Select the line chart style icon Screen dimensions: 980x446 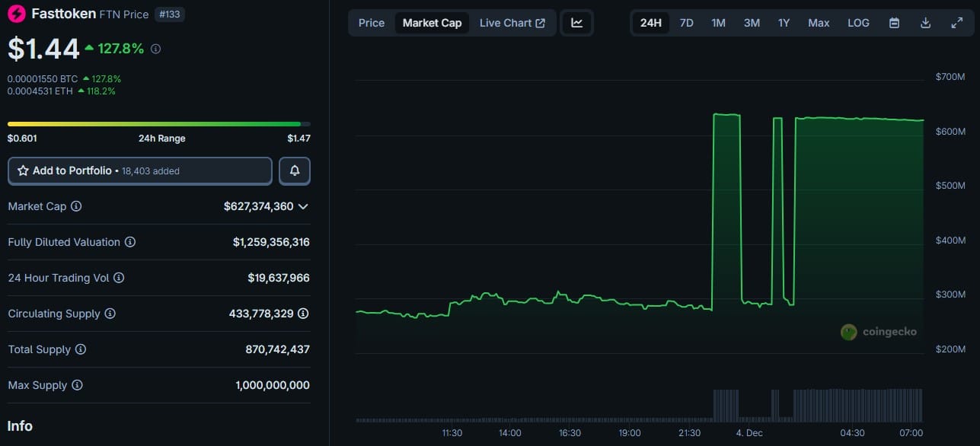pos(576,23)
